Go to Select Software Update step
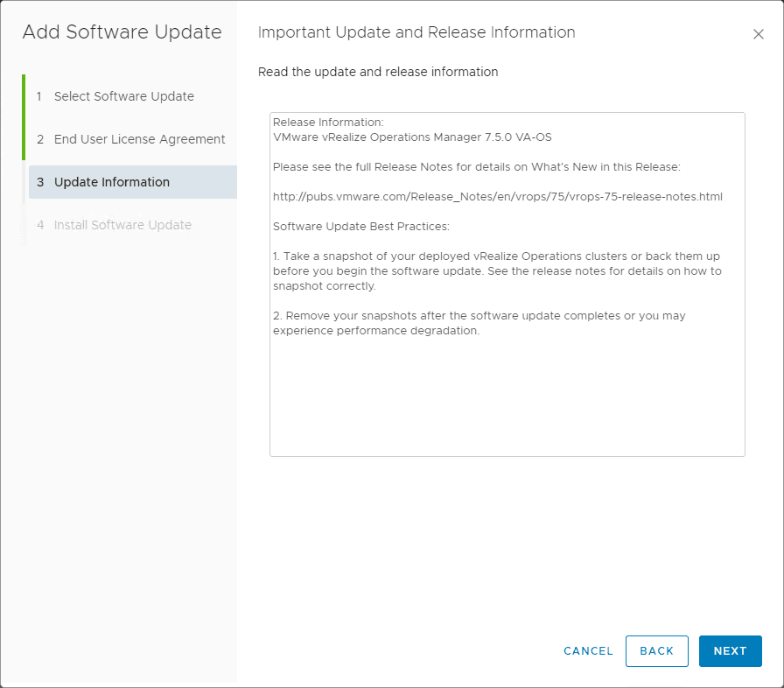The image size is (784, 688). (x=123, y=96)
